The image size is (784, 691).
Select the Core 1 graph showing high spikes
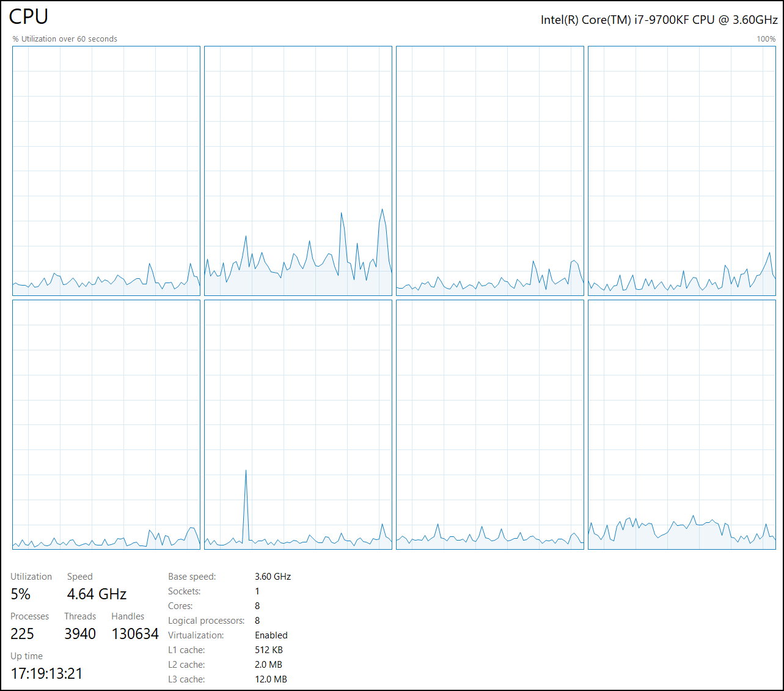pyautogui.click(x=298, y=171)
